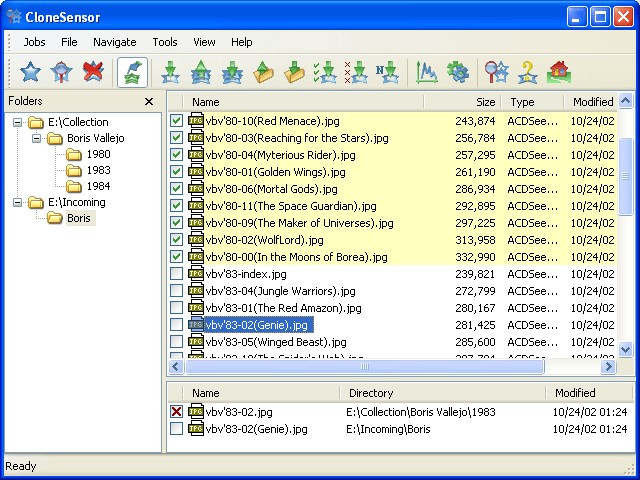Click the 281,425 size value
Screen dimensions: 640x480
(475, 325)
